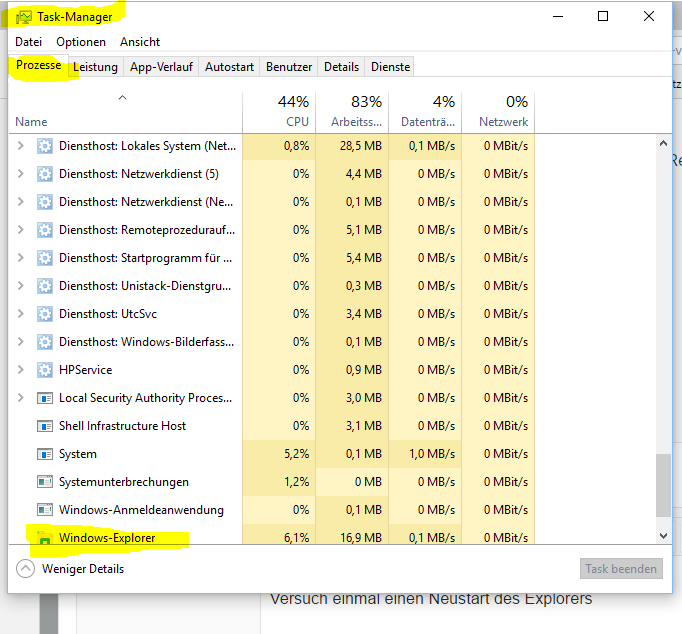Open the Ansicht menu
The width and height of the screenshot is (682, 634).
point(140,42)
